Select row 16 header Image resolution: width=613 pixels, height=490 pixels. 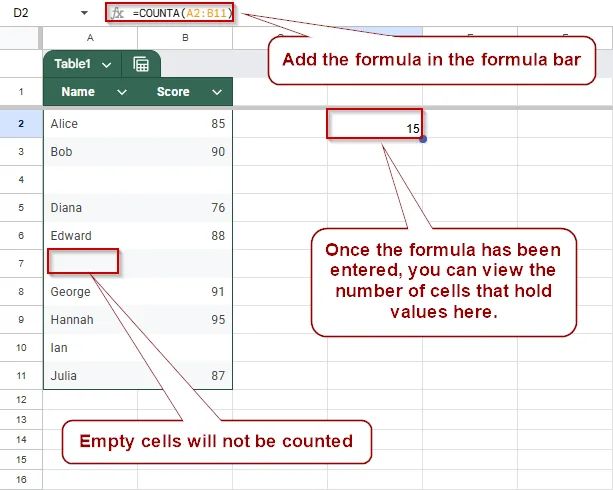point(21,479)
